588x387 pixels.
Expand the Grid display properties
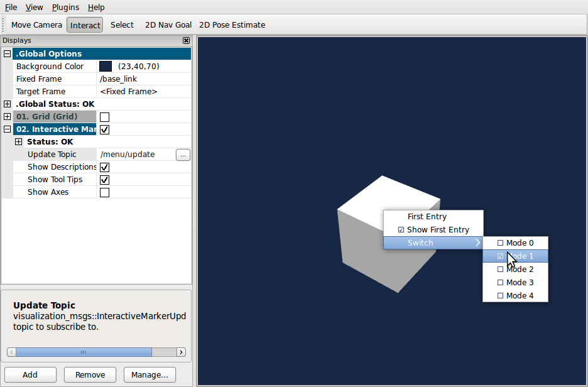(x=8, y=117)
